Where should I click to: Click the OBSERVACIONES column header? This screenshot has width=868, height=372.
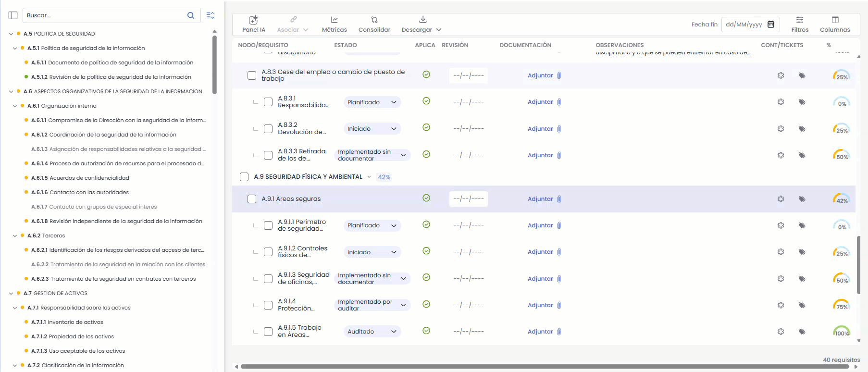620,45
